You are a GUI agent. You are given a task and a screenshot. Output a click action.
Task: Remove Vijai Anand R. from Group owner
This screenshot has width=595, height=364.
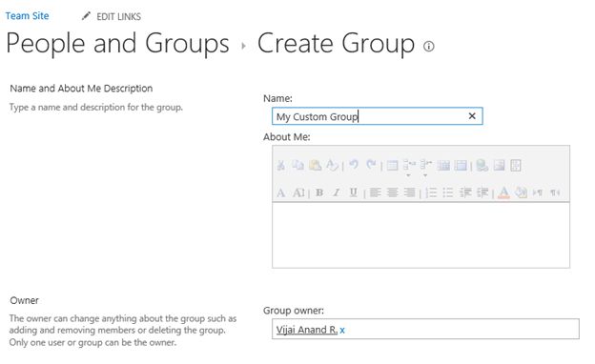coord(342,331)
